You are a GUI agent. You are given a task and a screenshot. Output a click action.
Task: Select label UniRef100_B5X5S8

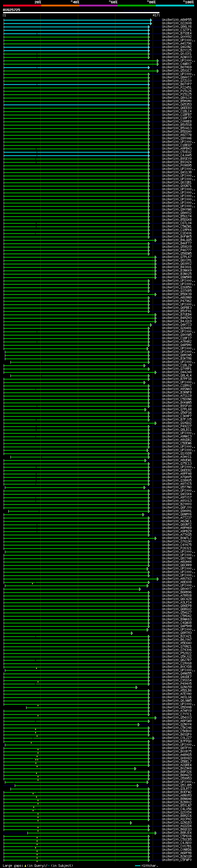pyautogui.click(x=177, y=125)
